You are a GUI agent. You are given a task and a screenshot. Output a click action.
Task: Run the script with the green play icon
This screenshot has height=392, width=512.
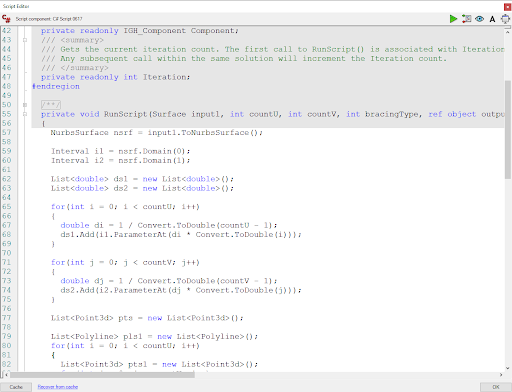(x=453, y=19)
